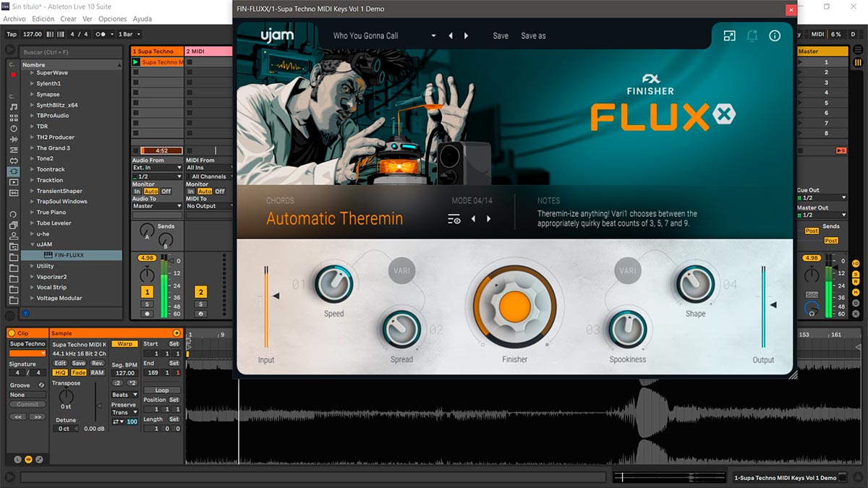Open the Beats warp mode dropdown
The width and height of the screenshot is (868, 488).
(x=124, y=395)
